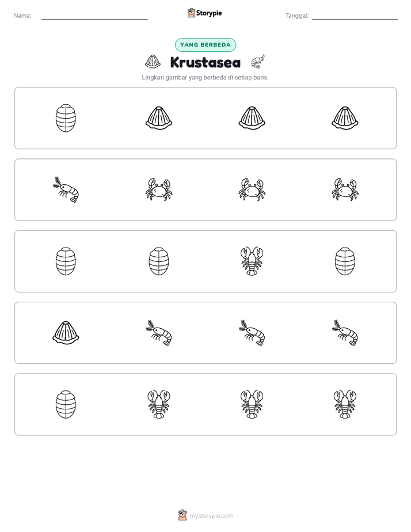Select the middle lobster in the fifth row
The height and width of the screenshot is (532, 411).
[x=252, y=404]
